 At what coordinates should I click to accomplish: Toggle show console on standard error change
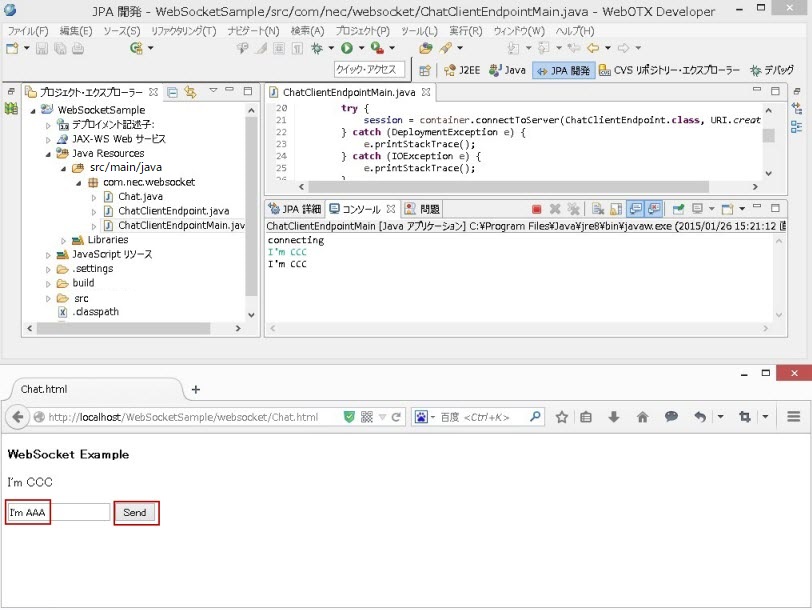(653, 209)
